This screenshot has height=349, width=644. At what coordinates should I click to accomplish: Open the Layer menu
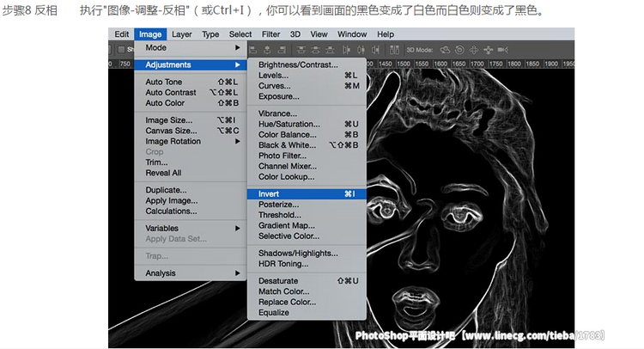[x=181, y=34]
